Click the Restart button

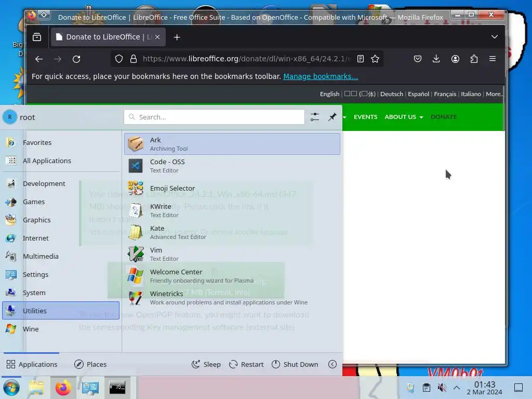(x=246, y=364)
